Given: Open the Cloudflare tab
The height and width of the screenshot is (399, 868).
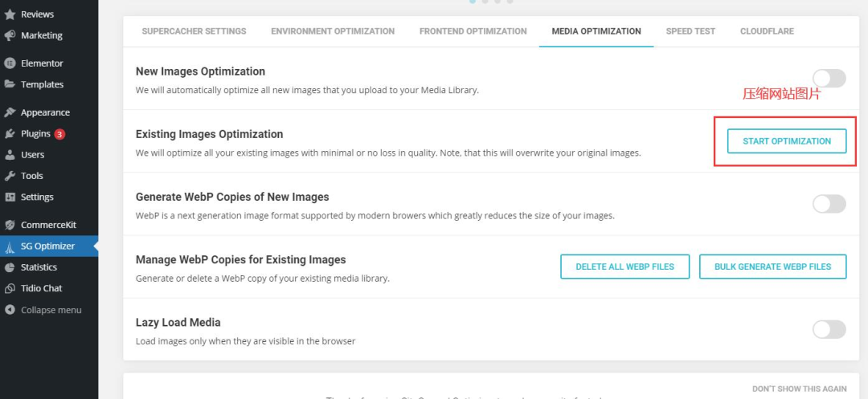Looking at the screenshot, I should click(767, 31).
